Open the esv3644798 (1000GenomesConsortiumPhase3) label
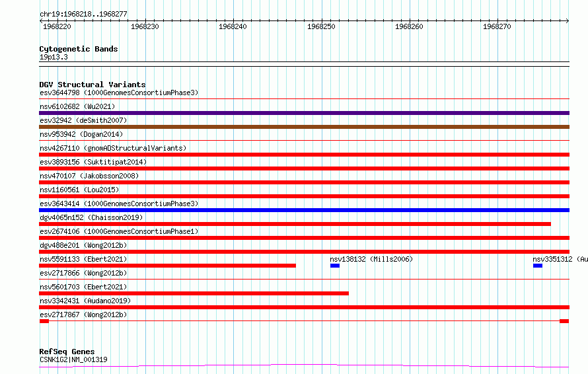The width and height of the screenshot is (588, 374). point(119,93)
